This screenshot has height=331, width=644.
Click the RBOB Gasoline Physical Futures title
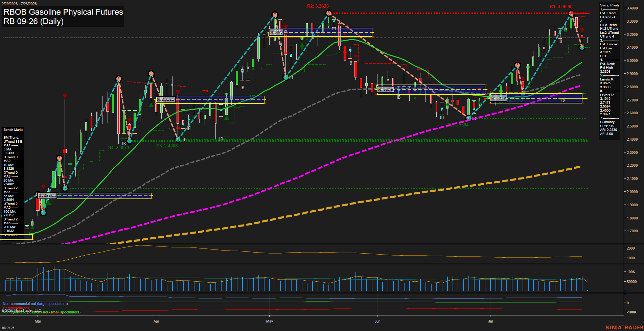(x=63, y=12)
